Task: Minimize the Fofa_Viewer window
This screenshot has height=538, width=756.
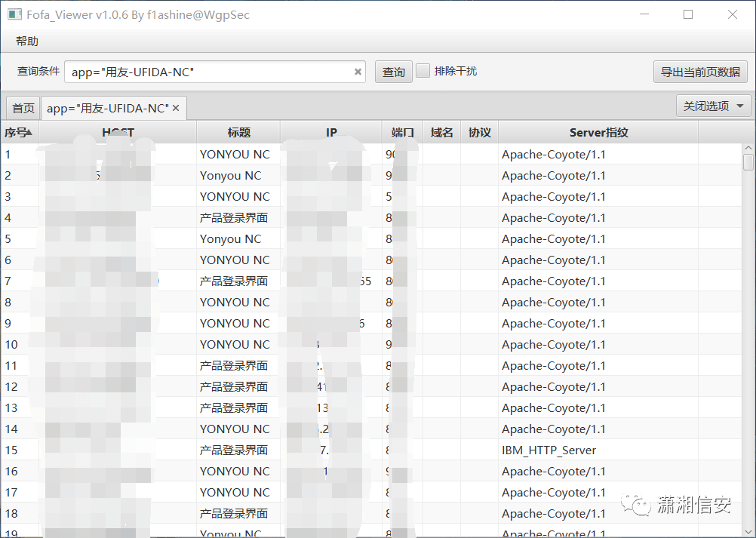Action: (x=644, y=14)
